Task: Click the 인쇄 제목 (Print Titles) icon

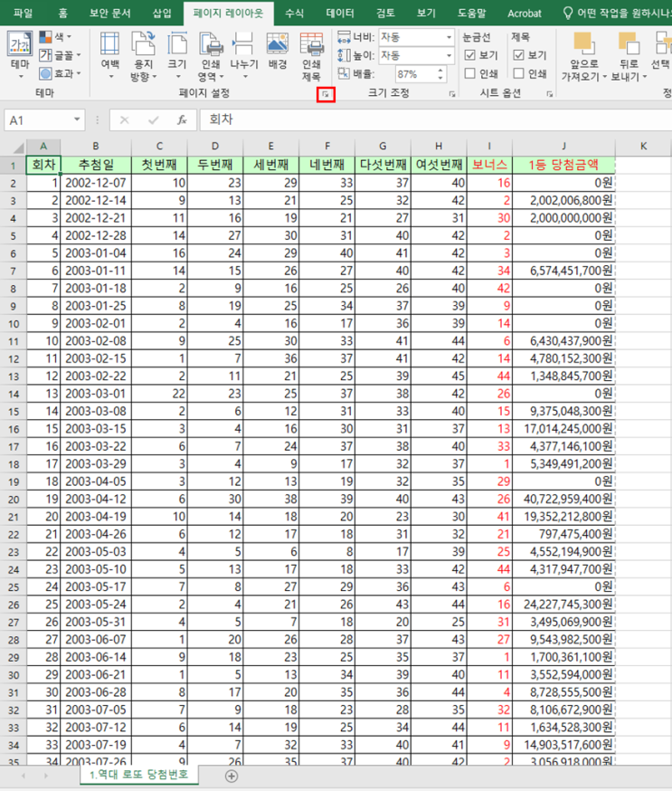Action: pyautogui.click(x=311, y=56)
